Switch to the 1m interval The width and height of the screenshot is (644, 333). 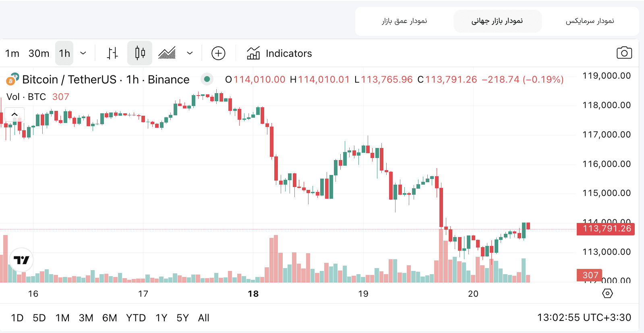point(12,53)
